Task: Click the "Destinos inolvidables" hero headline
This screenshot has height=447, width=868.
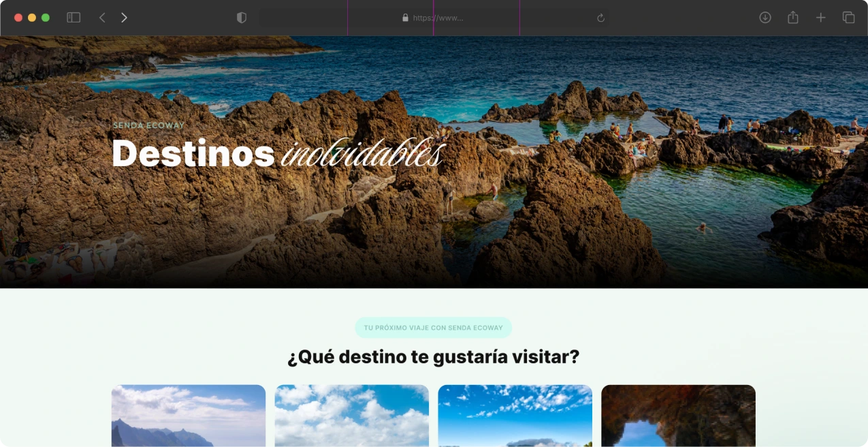Action: [x=278, y=153]
